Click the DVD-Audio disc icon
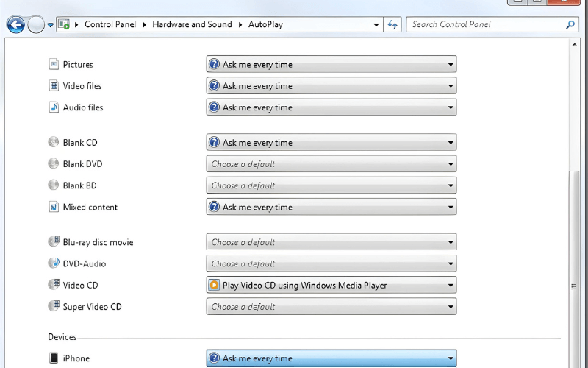 [54, 263]
